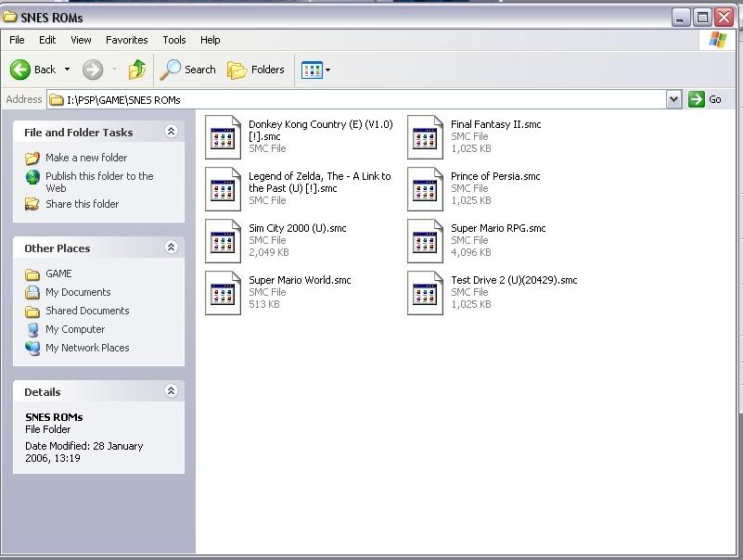Open the Back button history dropdown arrow
The width and height of the screenshot is (743, 560).
click(x=68, y=70)
